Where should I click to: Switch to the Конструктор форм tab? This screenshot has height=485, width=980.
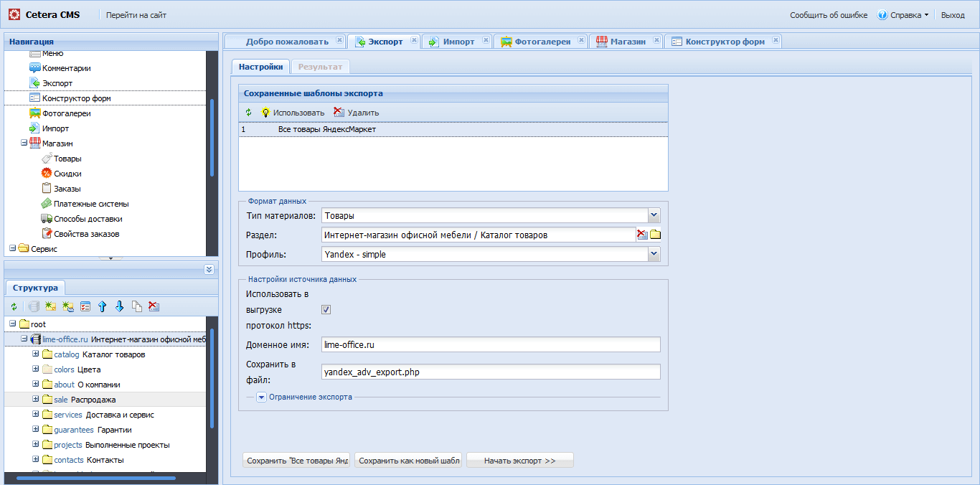[x=724, y=42]
